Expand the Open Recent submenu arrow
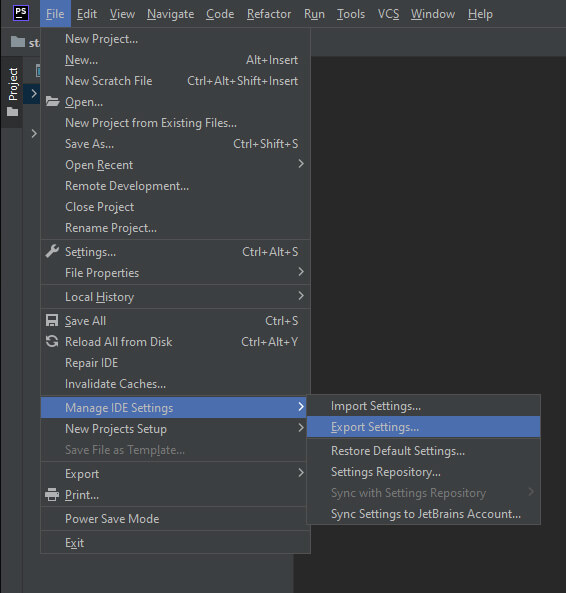Viewport: 566px width, 593px height. click(x=301, y=164)
